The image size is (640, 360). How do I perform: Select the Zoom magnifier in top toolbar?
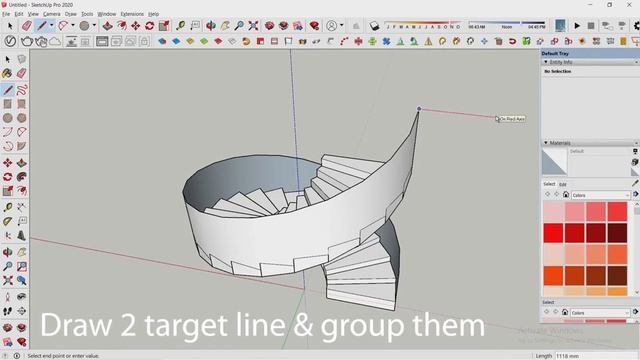tap(239, 26)
